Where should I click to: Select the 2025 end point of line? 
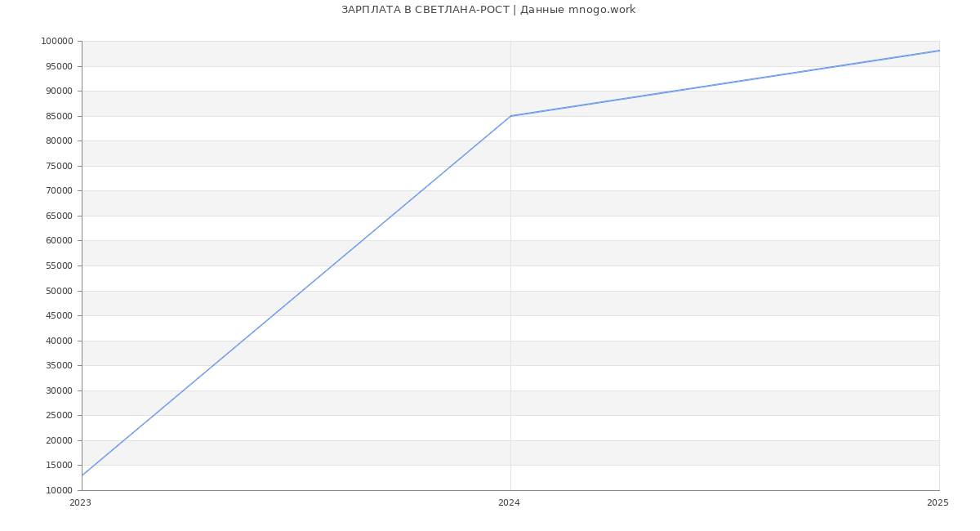(938, 51)
